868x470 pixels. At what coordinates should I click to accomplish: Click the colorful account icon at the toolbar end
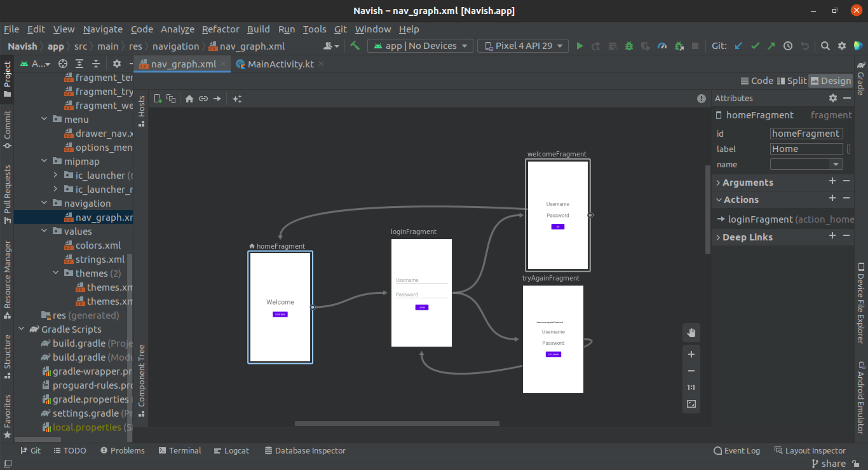(859, 46)
